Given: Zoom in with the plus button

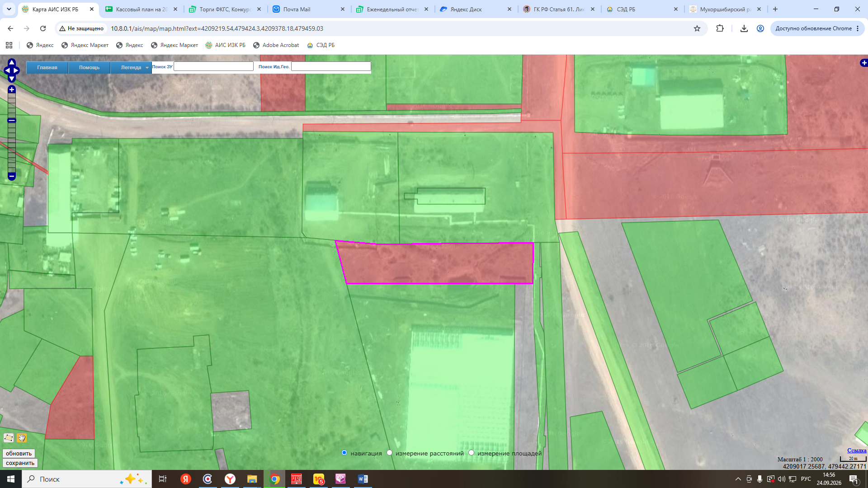Looking at the screenshot, I should click(12, 89).
